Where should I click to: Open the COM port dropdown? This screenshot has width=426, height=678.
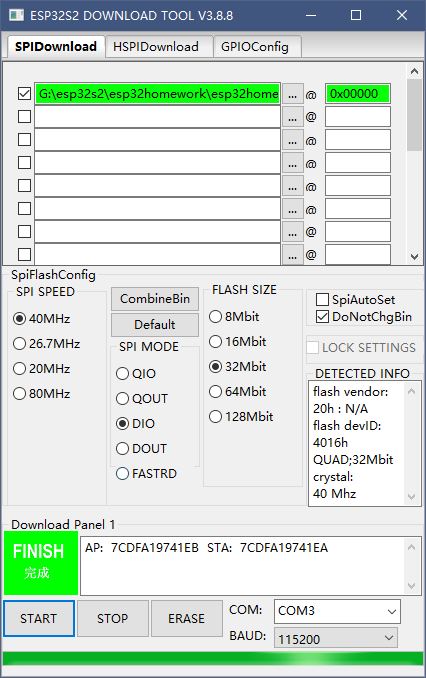pos(337,611)
